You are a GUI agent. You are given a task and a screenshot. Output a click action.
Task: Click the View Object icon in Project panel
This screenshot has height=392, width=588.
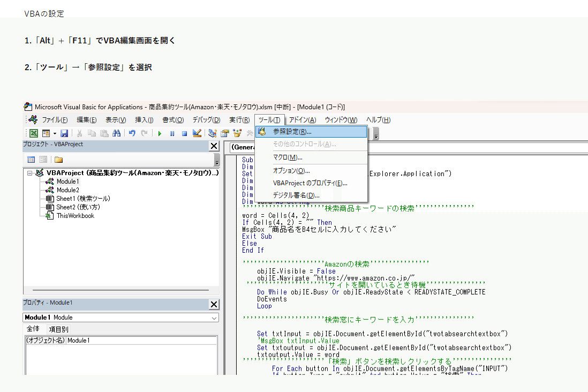(43, 160)
